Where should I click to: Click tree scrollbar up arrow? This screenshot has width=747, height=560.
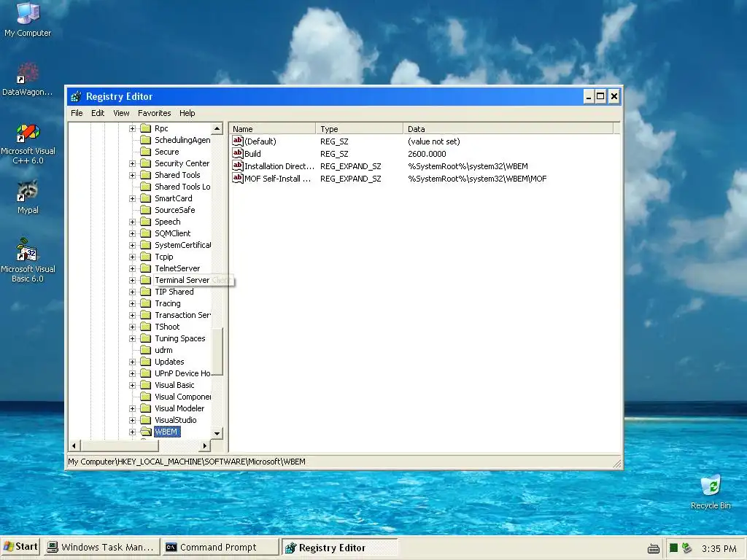(x=217, y=128)
